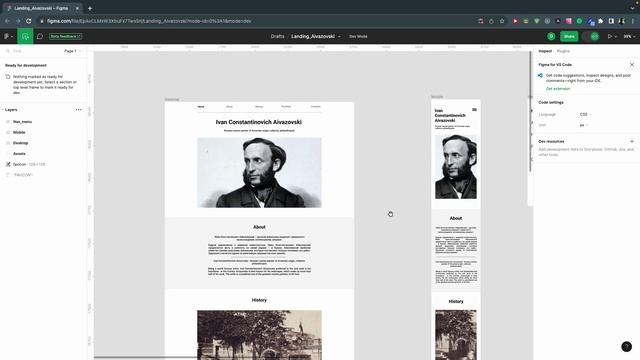Click the Mobile frame icon
The image size is (640, 360).
click(x=8, y=132)
